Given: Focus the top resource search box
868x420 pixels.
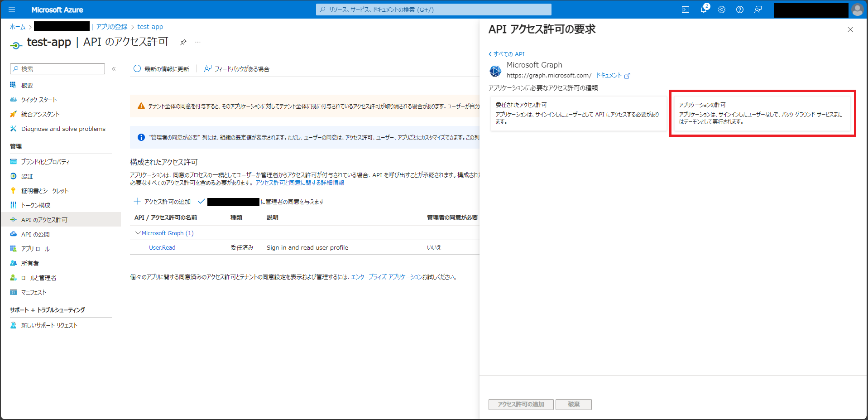Looking at the screenshot, I should click(433, 10).
